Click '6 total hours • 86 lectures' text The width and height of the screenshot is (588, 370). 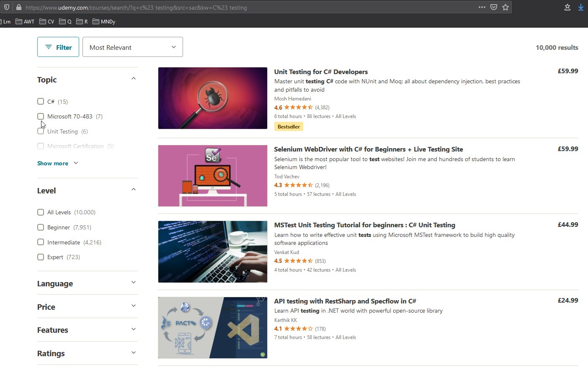[302, 116]
